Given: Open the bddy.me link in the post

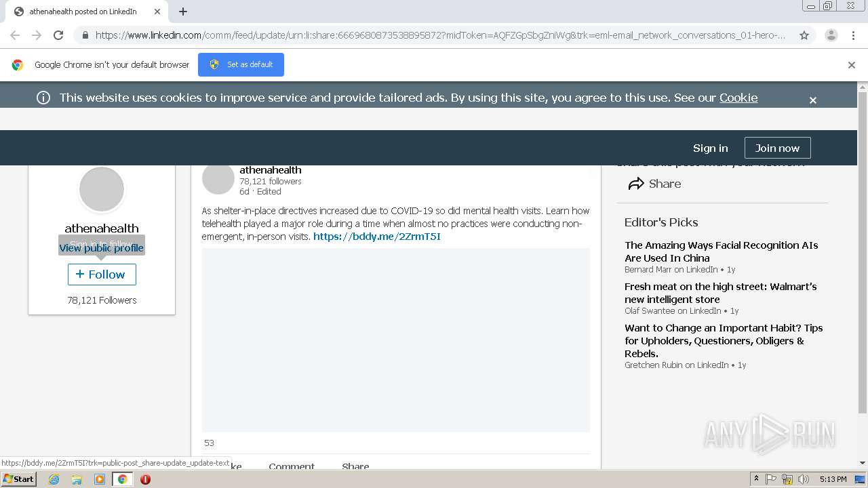Looking at the screenshot, I should (376, 237).
